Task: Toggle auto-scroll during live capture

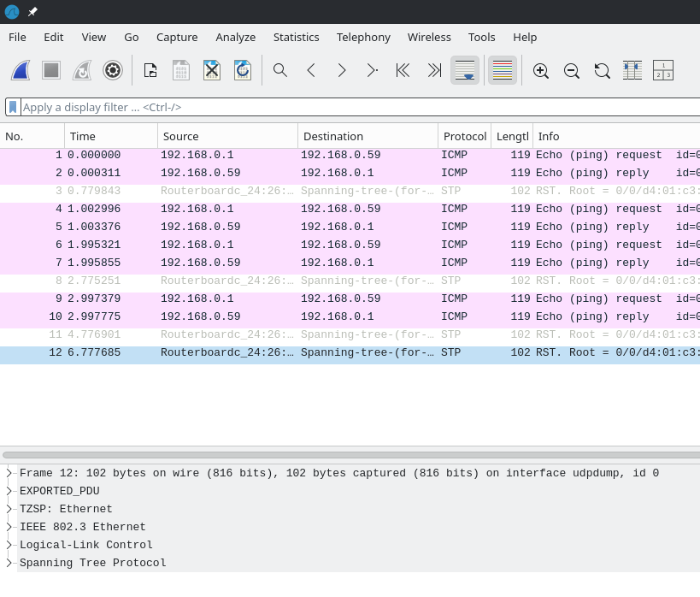Action: (x=465, y=70)
